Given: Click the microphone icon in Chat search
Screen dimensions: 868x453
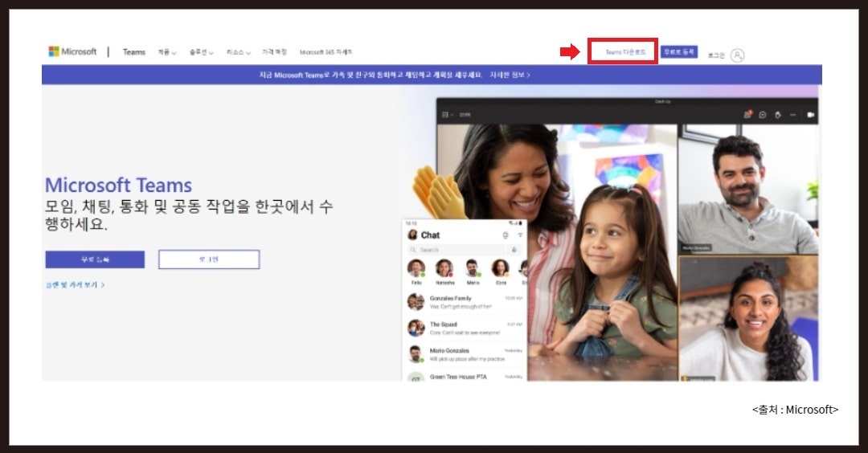Looking at the screenshot, I should [x=514, y=250].
